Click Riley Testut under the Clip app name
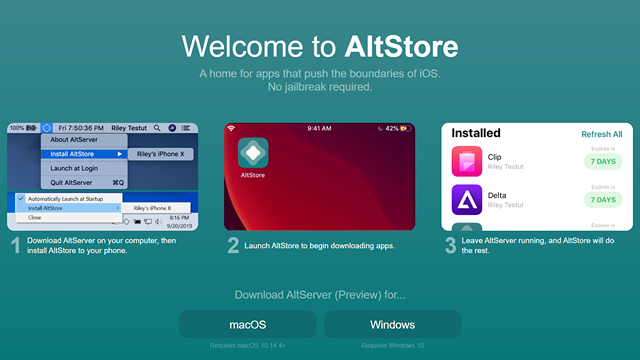 [x=505, y=167]
